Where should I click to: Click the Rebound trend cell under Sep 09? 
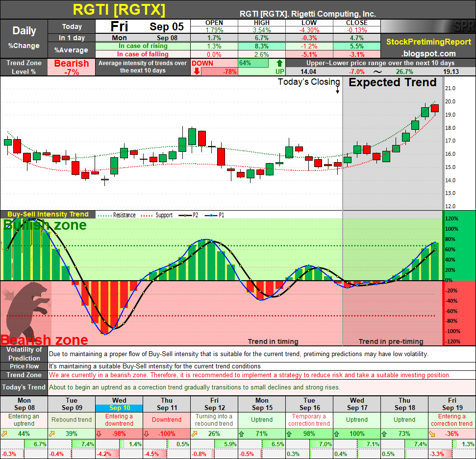(x=72, y=420)
